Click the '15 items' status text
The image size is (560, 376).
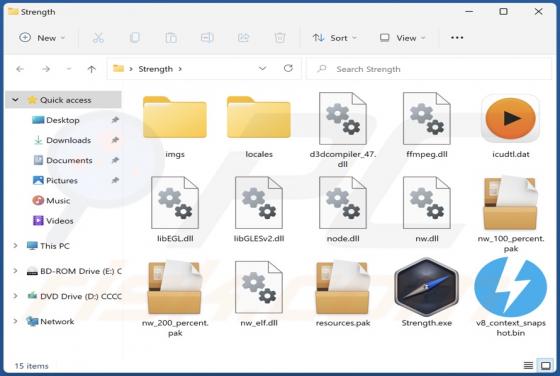31,366
